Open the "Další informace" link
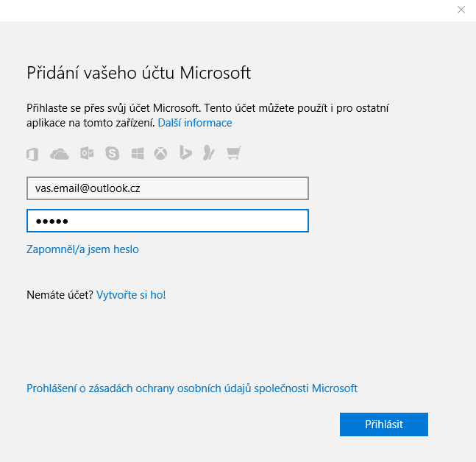Viewport: 476px width, 462px height. click(x=195, y=123)
